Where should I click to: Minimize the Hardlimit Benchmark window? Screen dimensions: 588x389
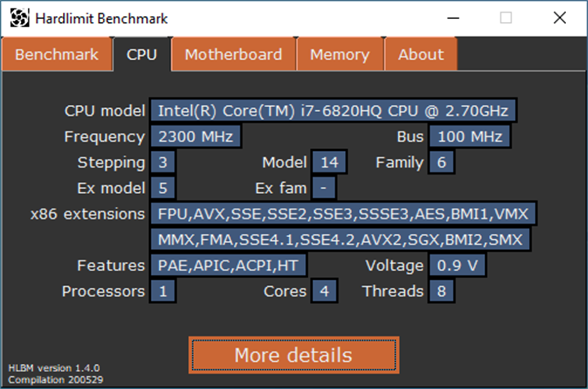click(453, 18)
